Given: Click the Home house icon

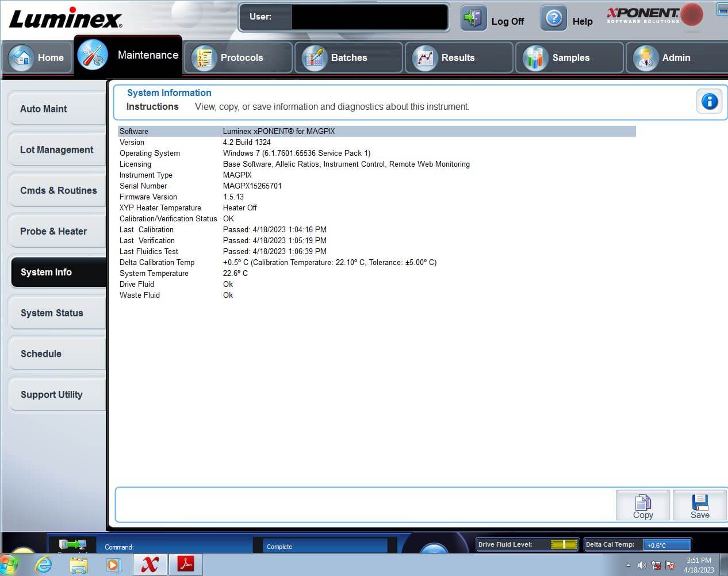Looking at the screenshot, I should click(x=22, y=57).
